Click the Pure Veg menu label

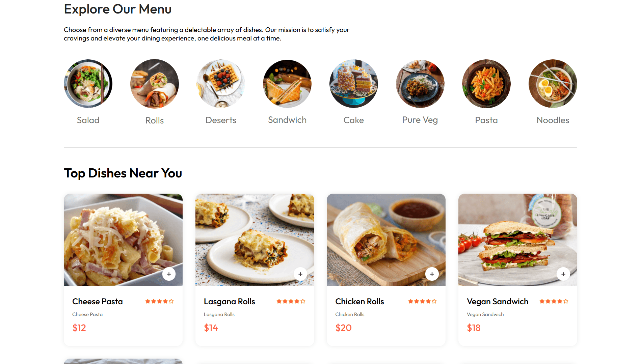420,120
